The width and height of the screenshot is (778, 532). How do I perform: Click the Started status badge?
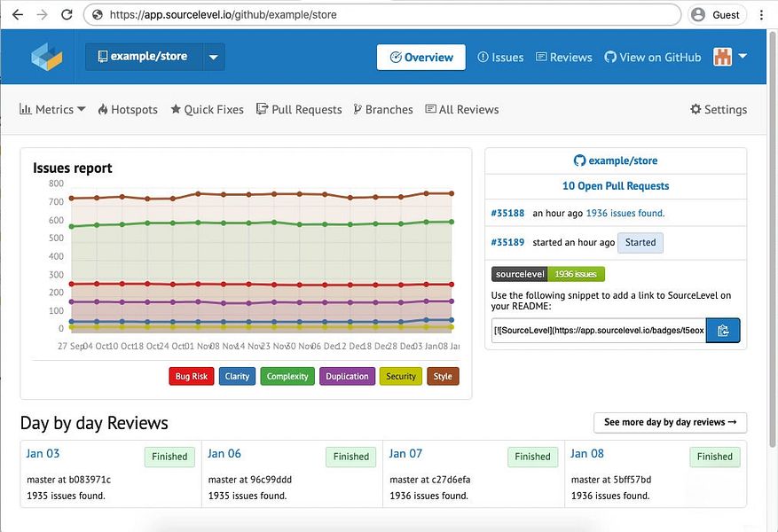pos(640,242)
